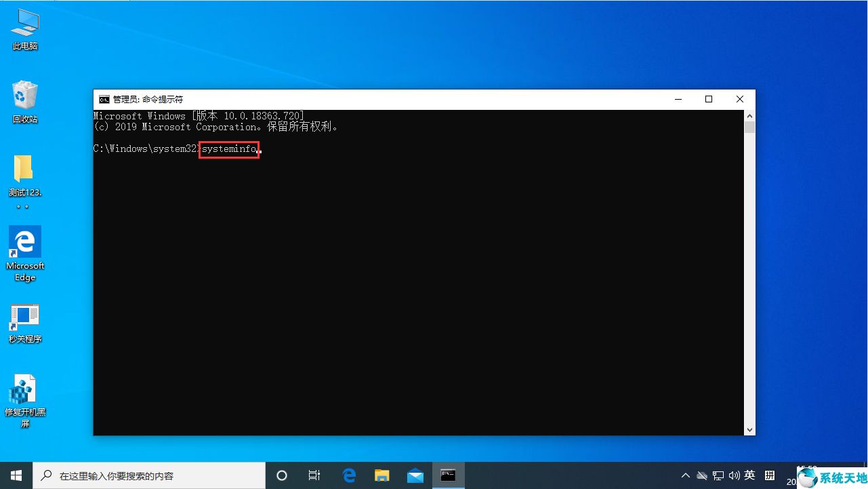Screen dimensions: 868x489
Task: Click the console scrollbar up arrow
Action: [x=749, y=116]
